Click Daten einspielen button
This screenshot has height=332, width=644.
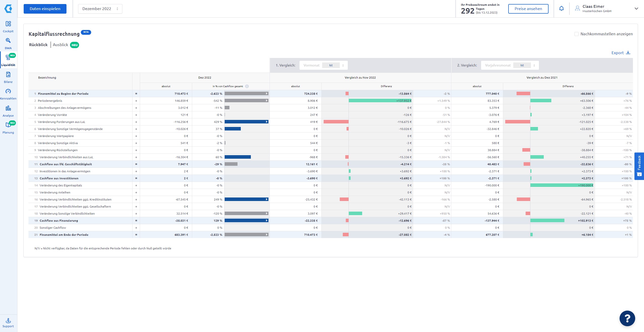(x=45, y=9)
